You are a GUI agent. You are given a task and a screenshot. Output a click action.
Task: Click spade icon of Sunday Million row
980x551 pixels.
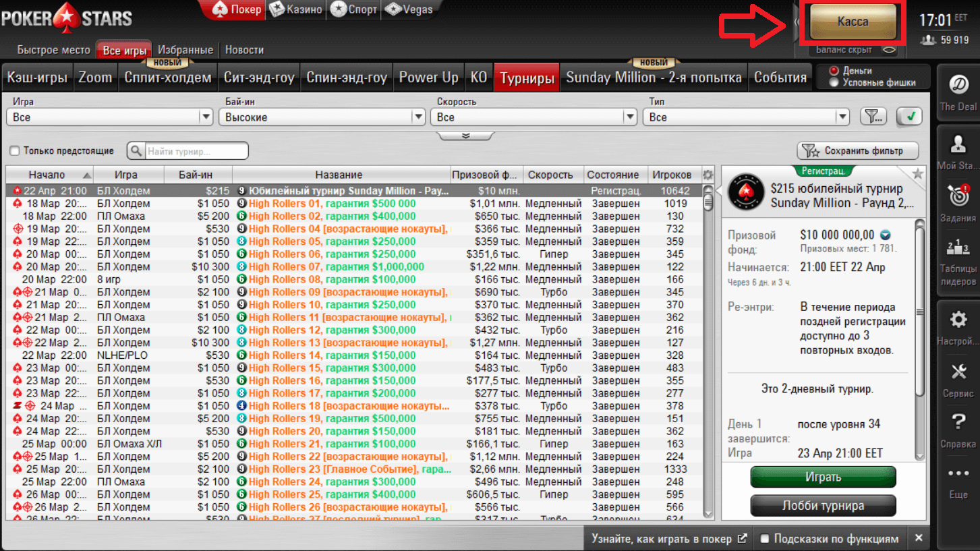click(18, 191)
